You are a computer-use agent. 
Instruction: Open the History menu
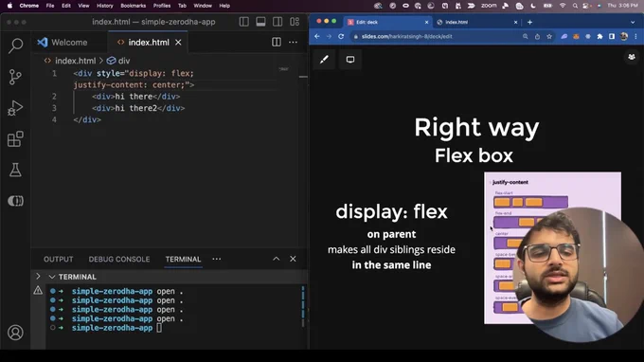105,6
